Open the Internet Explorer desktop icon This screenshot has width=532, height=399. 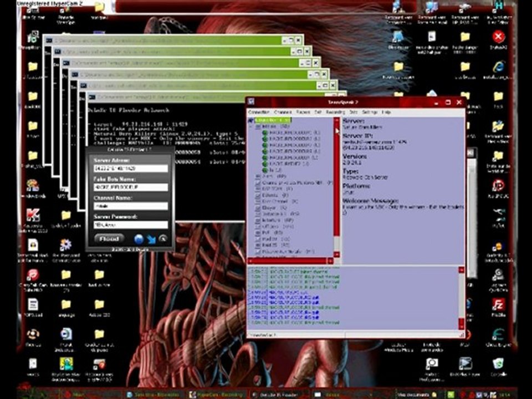point(498,70)
